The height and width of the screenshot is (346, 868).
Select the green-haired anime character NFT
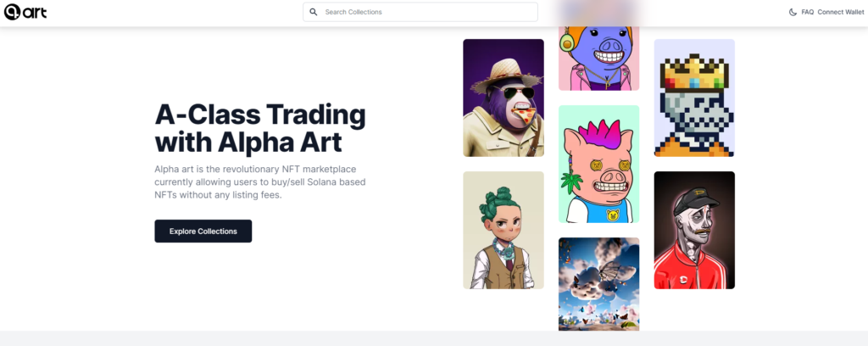point(504,230)
